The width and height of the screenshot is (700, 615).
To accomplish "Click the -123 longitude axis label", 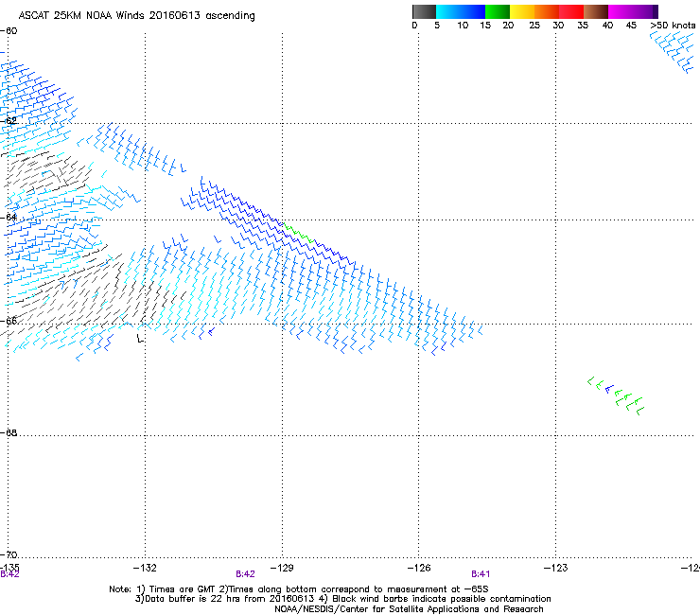I will [x=556, y=568].
